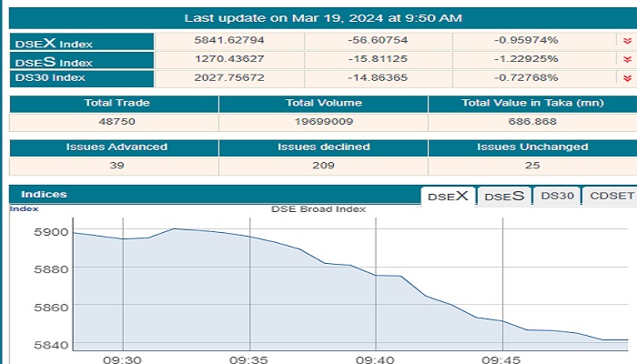Click the Issues Advanced count 39
Screen dimensions: 637x364
tap(114, 165)
